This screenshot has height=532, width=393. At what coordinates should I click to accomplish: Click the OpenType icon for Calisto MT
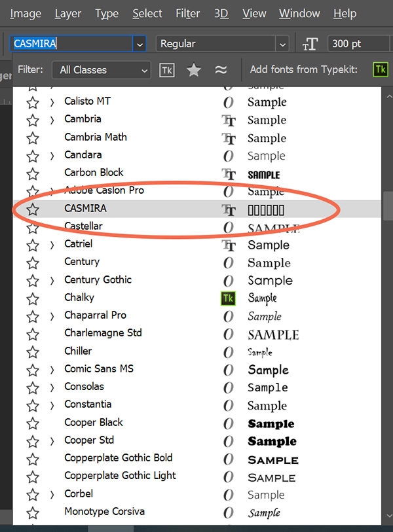point(229,103)
